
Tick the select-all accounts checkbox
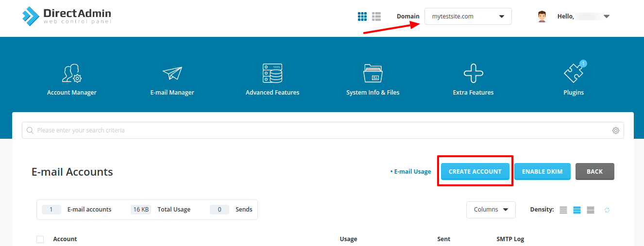click(40, 239)
